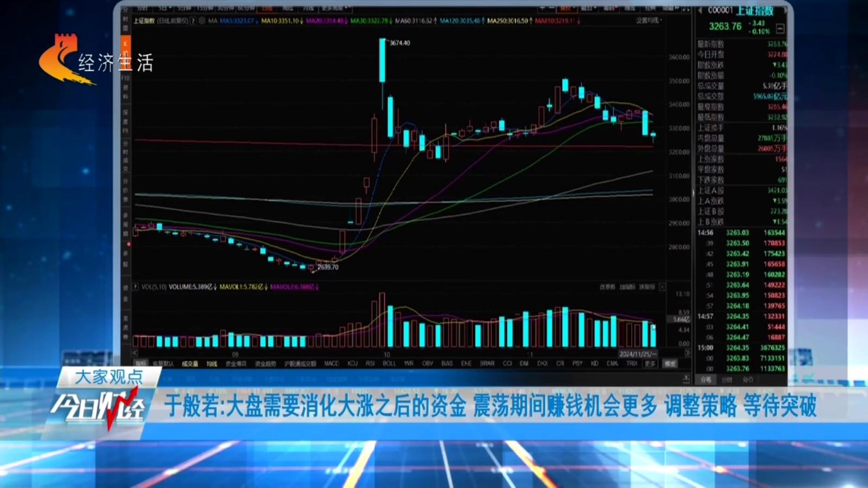Select the KDJ indicator
868x488 pixels.
(x=353, y=364)
